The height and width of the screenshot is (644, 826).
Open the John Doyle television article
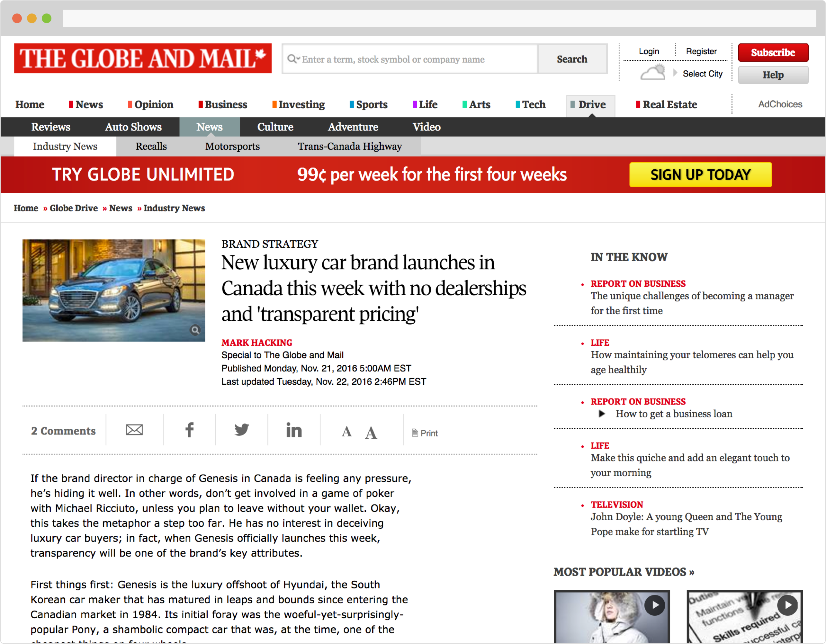tap(687, 524)
